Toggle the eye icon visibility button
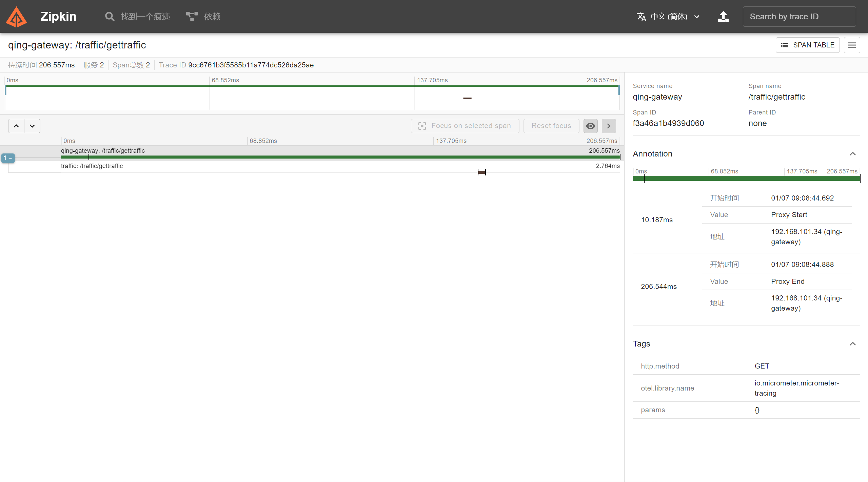 point(590,126)
